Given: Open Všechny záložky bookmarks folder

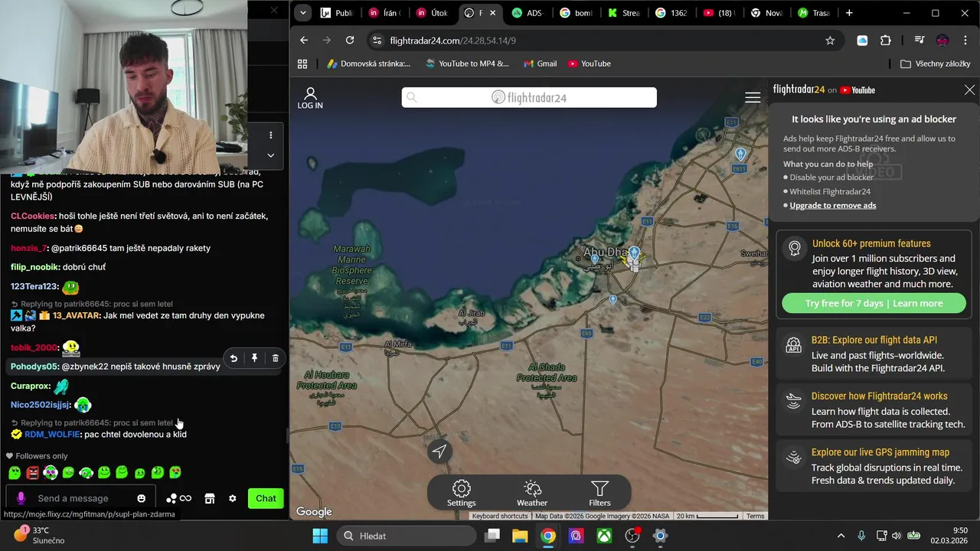Looking at the screenshot, I should pyautogui.click(x=935, y=64).
